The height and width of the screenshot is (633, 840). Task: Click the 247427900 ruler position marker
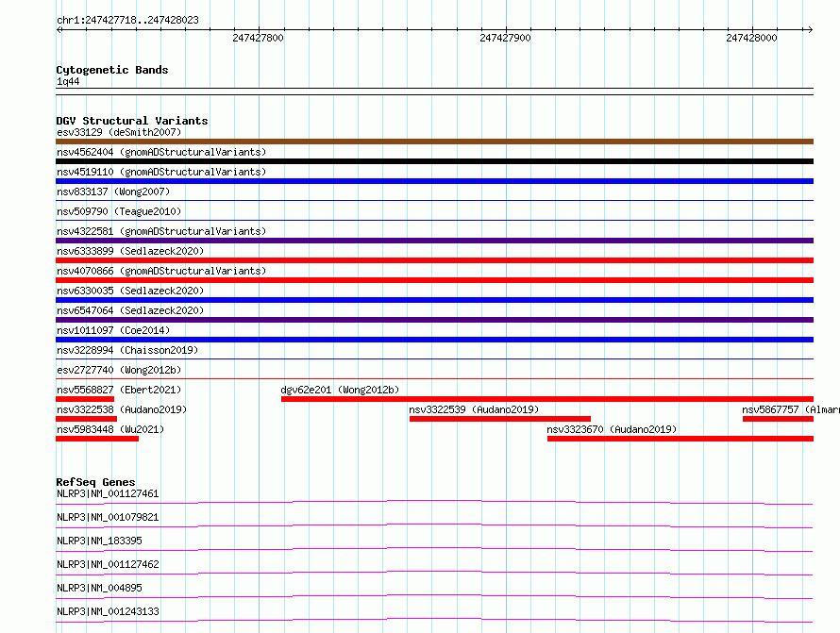click(x=505, y=38)
